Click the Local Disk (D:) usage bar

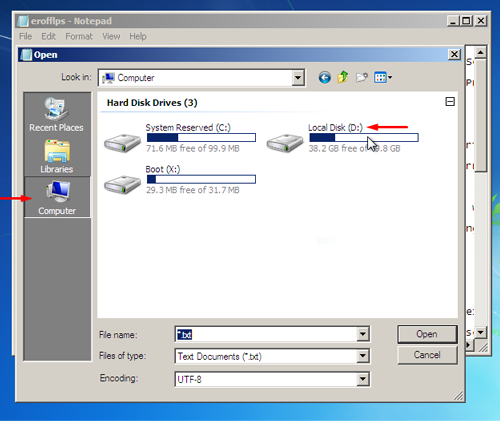coord(364,138)
